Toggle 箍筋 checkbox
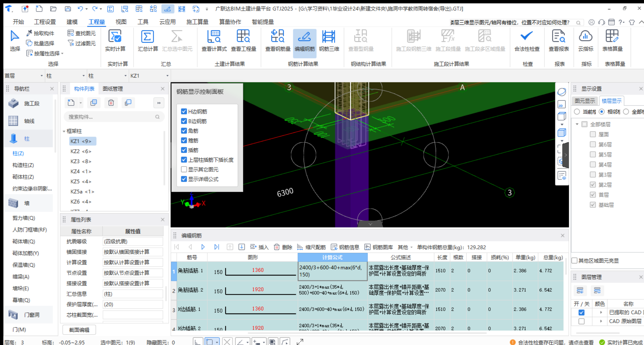 tap(184, 141)
